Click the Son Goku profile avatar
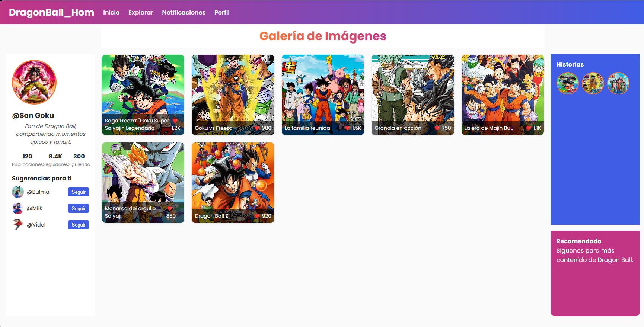The width and height of the screenshot is (644, 327). (34, 82)
